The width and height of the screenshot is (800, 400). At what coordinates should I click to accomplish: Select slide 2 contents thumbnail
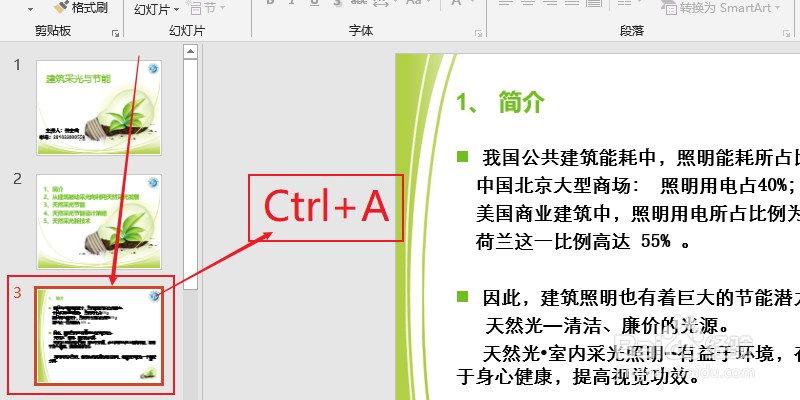(99, 221)
